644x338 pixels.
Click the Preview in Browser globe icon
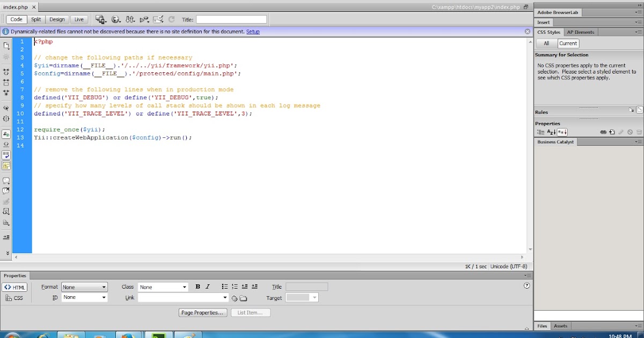pyautogui.click(x=115, y=19)
